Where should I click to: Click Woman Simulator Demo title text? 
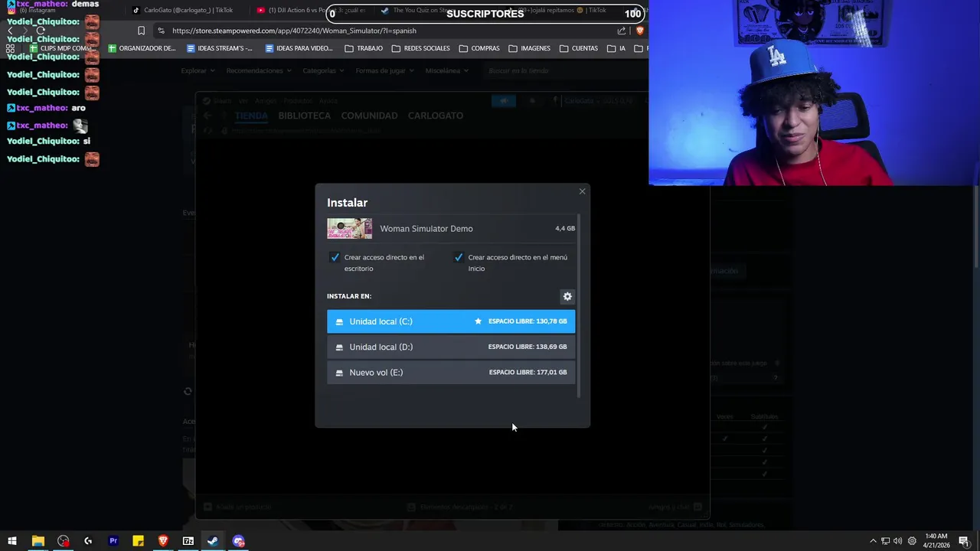[426, 229]
